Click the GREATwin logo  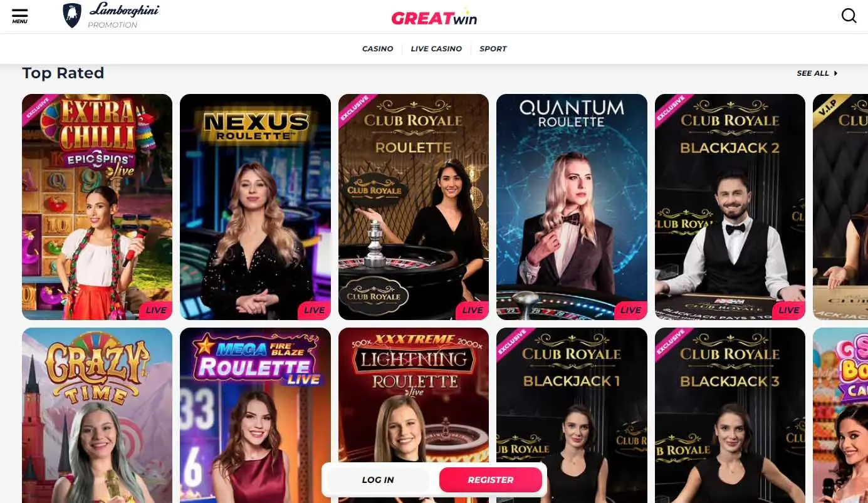click(434, 17)
